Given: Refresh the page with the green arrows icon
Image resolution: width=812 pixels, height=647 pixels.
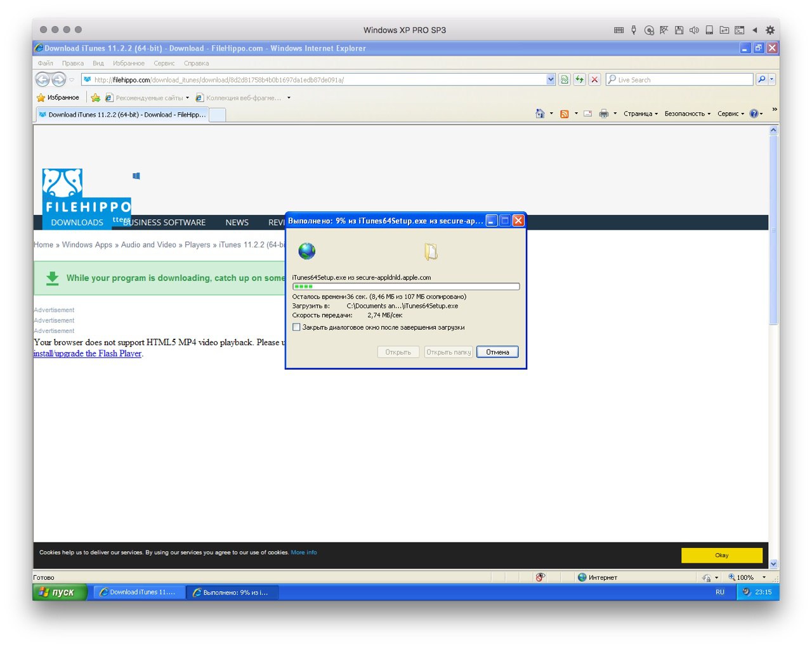Looking at the screenshot, I should pos(580,79).
